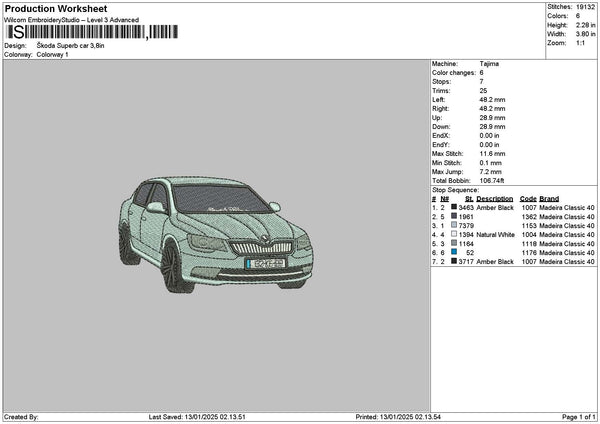Viewport: 600px width, 424px height.
Task: Select the black swatch in stop 7
Action: click(x=454, y=261)
